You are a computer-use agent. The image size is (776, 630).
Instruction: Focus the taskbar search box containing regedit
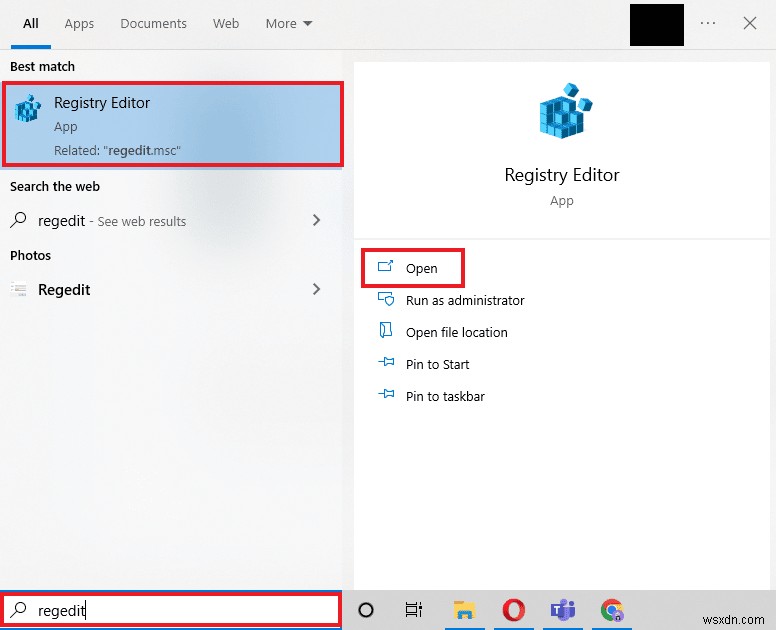(x=171, y=610)
